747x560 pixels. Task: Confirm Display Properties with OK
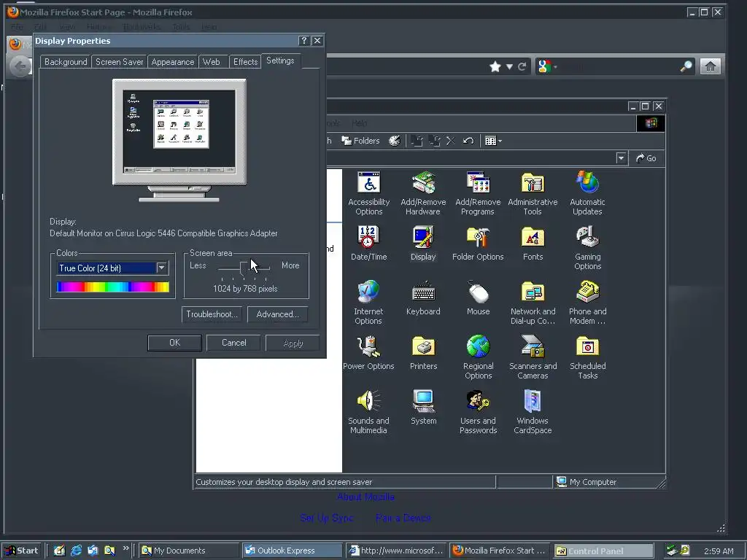pyautogui.click(x=175, y=343)
